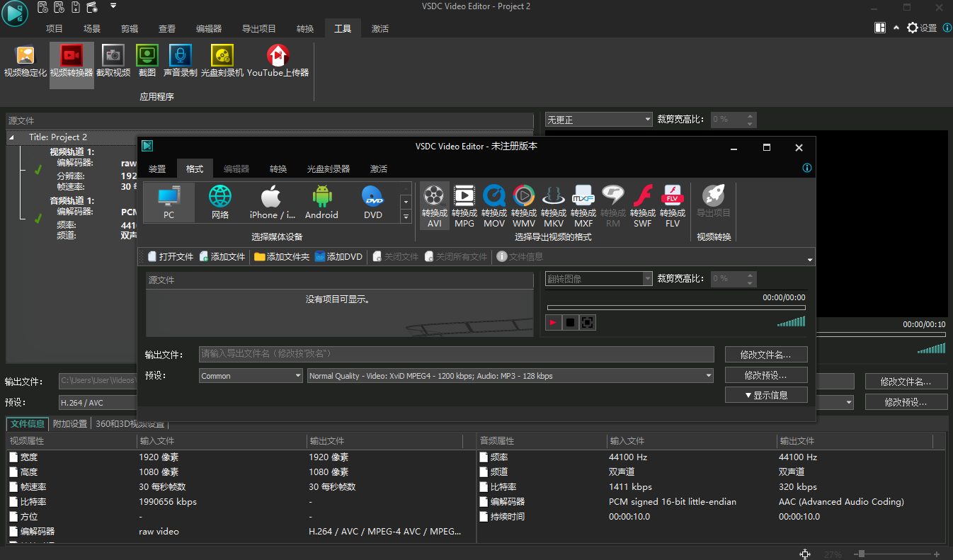Open the 项目 ribbon tab

coord(55,28)
